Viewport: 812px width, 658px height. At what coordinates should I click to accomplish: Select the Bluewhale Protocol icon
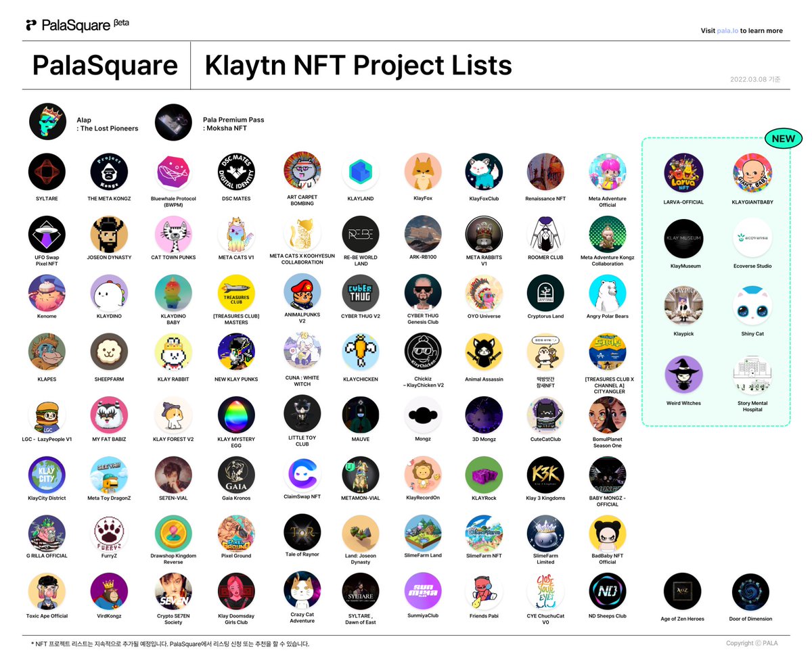pos(174,172)
